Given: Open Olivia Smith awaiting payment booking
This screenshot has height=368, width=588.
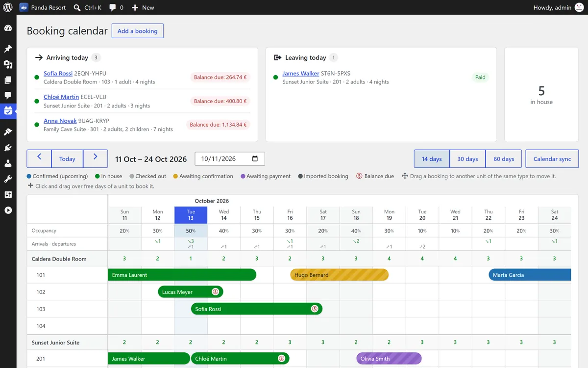Looking at the screenshot, I should click(389, 359).
